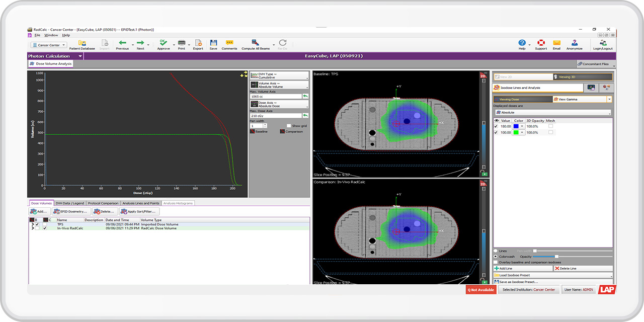Screen dimensions: 644x322
Task: Toggle the Show grid checkbox
Action: [x=289, y=126]
